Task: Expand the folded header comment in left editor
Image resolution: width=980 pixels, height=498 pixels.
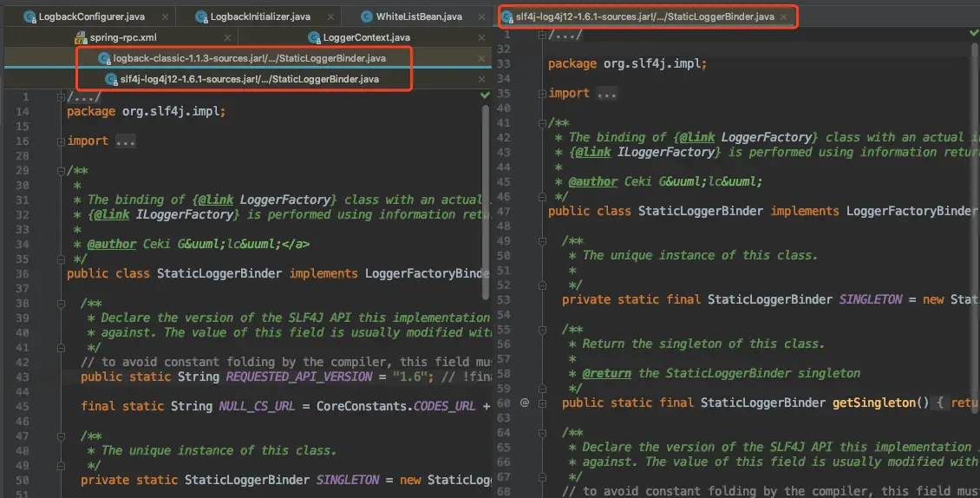Action: pos(61,97)
